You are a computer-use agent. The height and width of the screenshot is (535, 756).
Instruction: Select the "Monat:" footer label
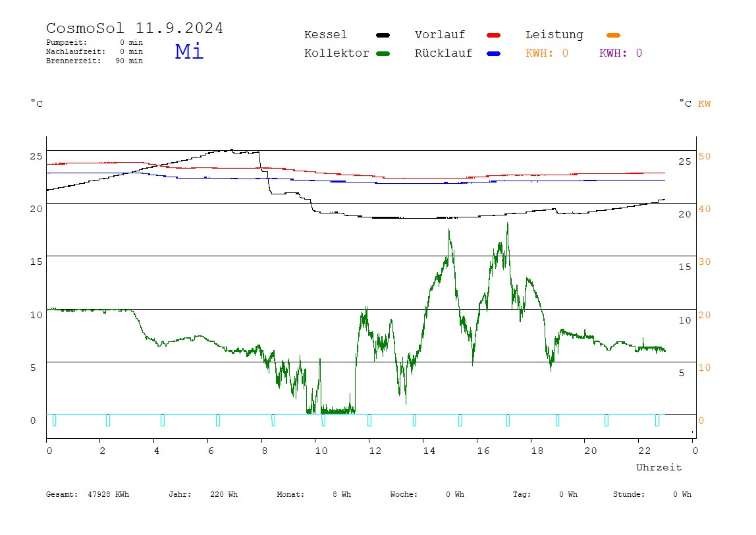(x=290, y=494)
